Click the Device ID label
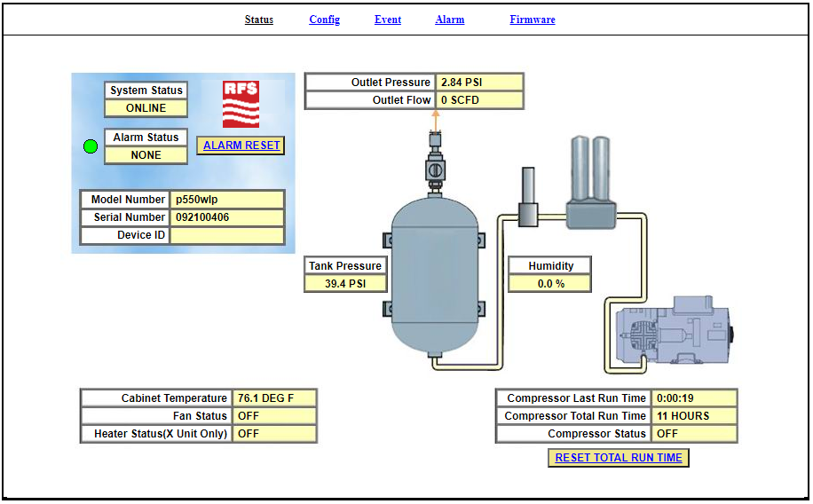Screen dimensions: 813x504 pyautogui.click(x=125, y=235)
